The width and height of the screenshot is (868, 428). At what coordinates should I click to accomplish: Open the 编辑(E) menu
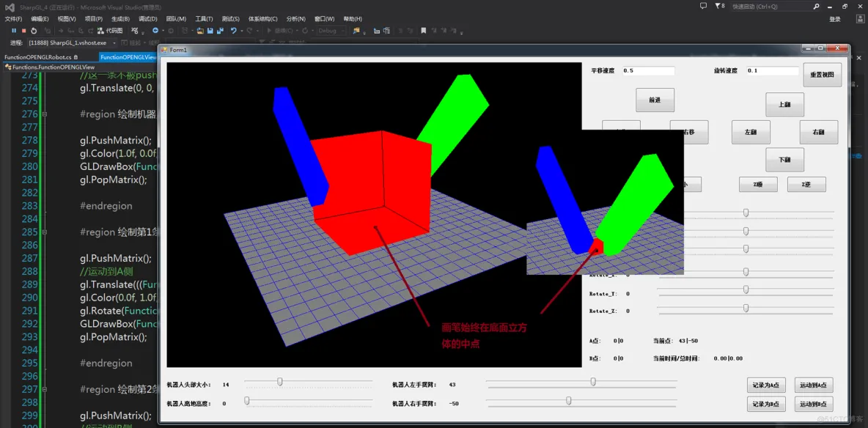tap(40, 19)
